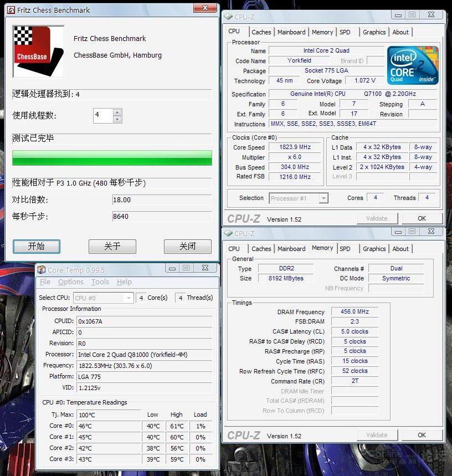Click the 关闭 close button

[187, 246]
